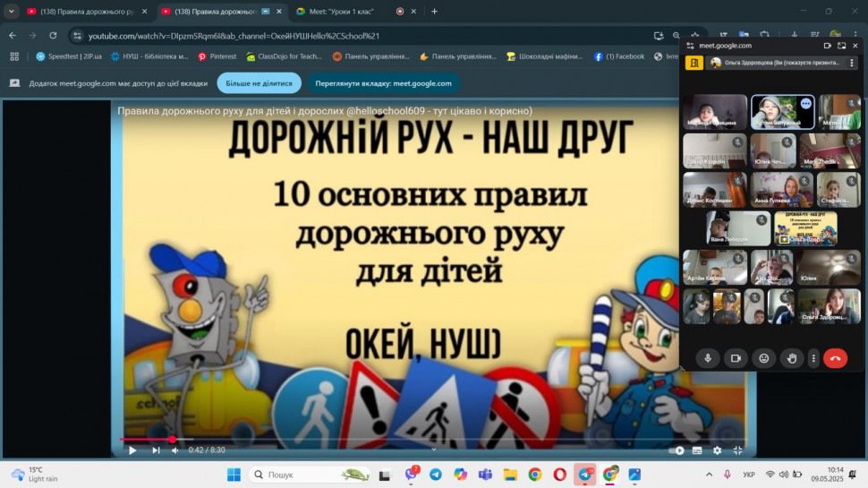Open the Pinterest bookmark
Image resolution: width=868 pixels, height=488 pixels.
217,56
